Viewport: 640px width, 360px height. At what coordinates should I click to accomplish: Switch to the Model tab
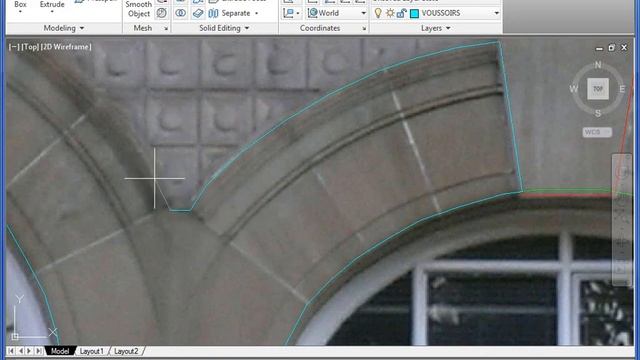[x=60, y=351]
